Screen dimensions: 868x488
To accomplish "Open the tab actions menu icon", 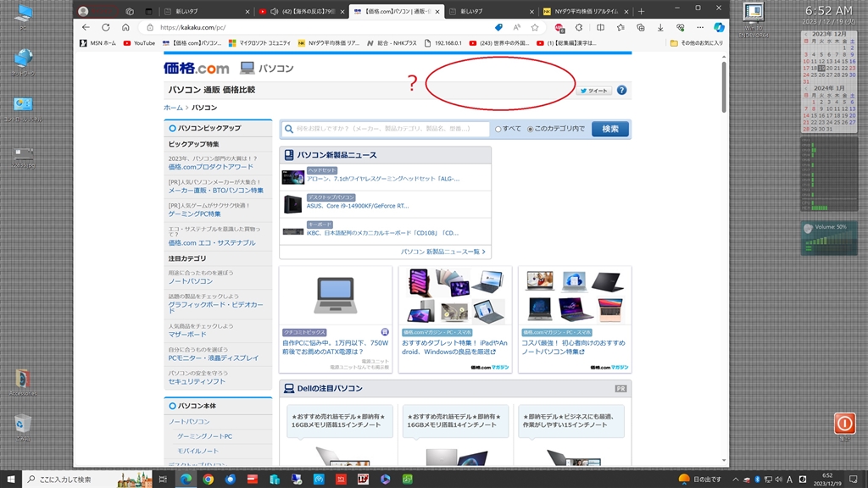I will (148, 11).
